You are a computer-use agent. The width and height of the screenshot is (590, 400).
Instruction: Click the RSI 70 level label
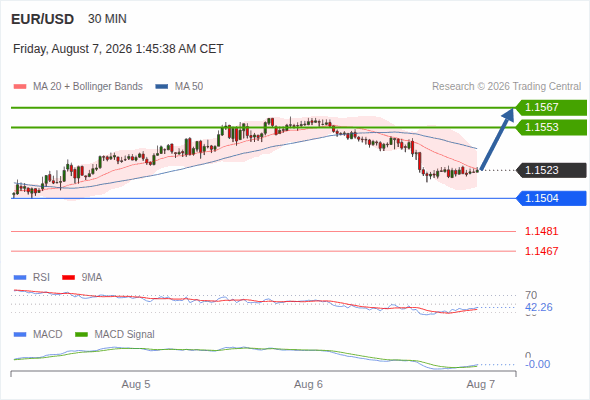coord(531,295)
